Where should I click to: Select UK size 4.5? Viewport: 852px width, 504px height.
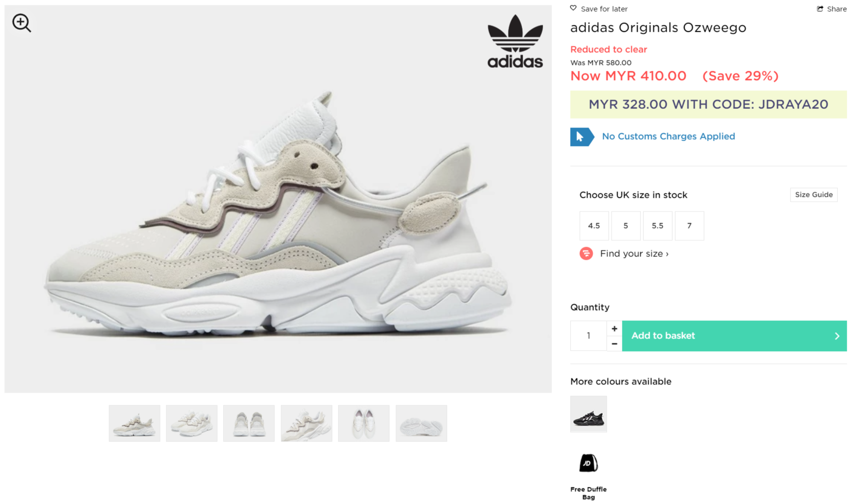pyautogui.click(x=594, y=226)
